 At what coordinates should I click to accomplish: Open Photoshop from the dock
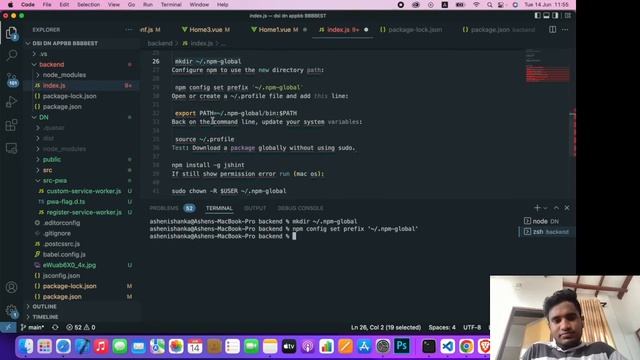point(402,346)
